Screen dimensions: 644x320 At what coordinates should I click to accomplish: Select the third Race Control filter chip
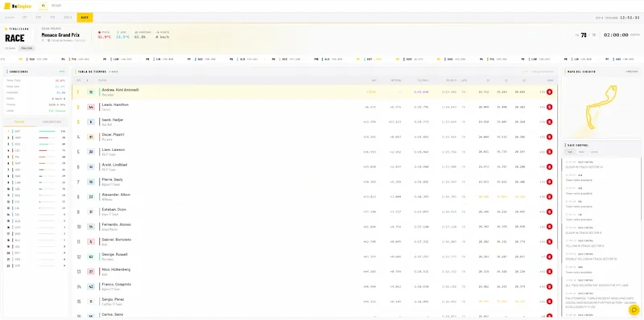pyautogui.click(x=594, y=152)
